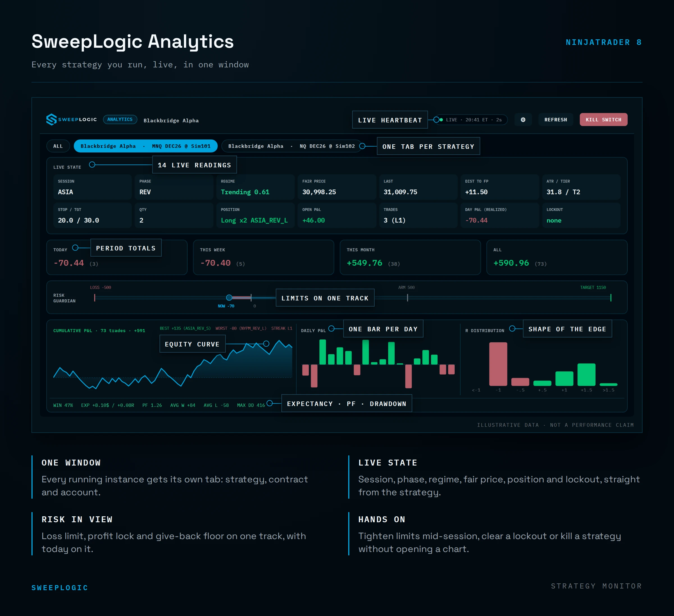Click the OPEN P&L +46.00 value
Viewport: 674px width, 616px height.
[x=313, y=220]
